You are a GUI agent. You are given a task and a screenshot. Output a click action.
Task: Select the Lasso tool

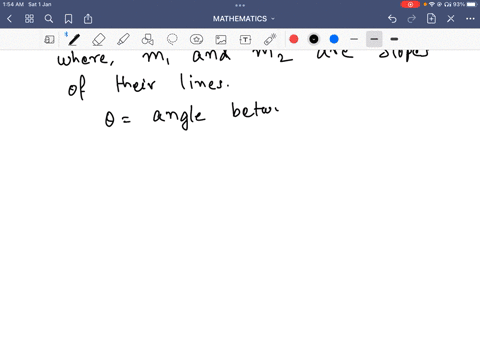(172, 39)
